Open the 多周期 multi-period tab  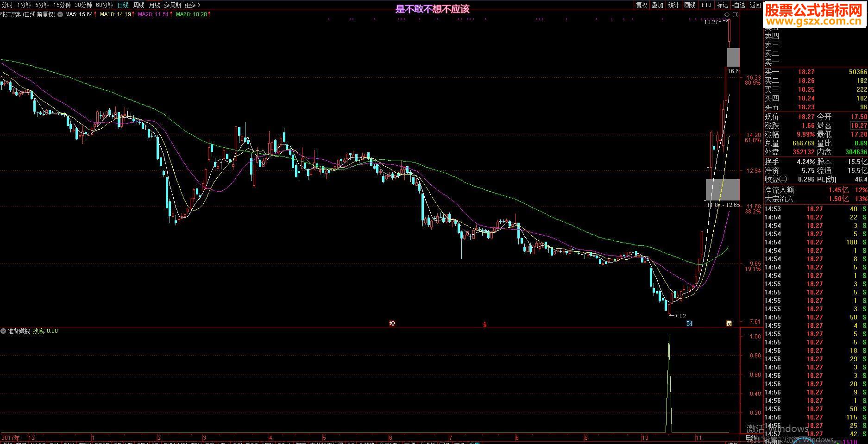click(172, 5)
